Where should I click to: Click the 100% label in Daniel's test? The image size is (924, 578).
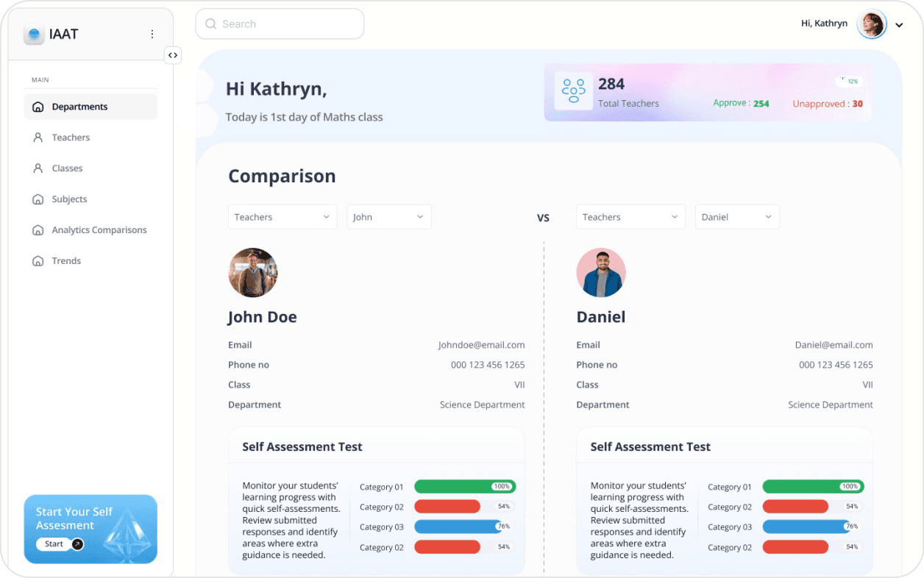point(850,487)
